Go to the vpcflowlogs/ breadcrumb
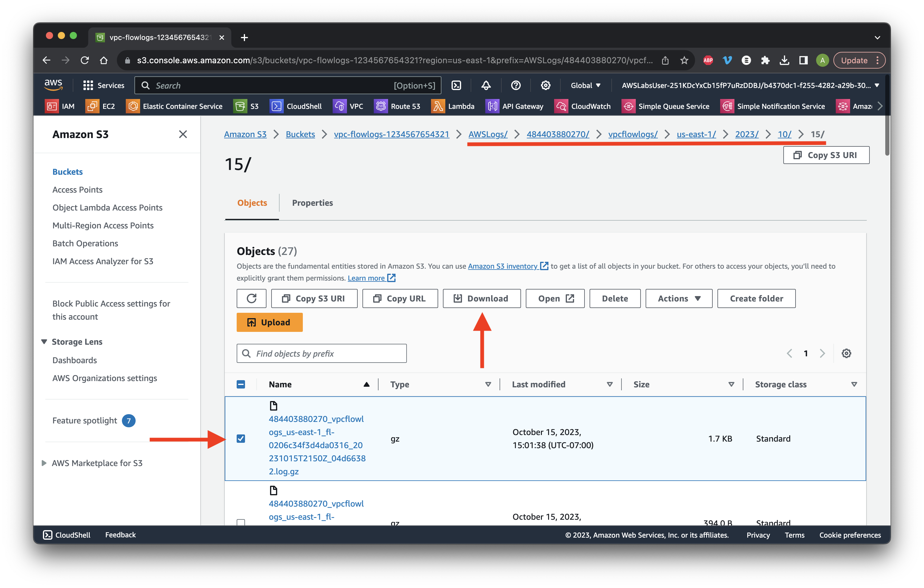The image size is (924, 588). pos(633,134)
